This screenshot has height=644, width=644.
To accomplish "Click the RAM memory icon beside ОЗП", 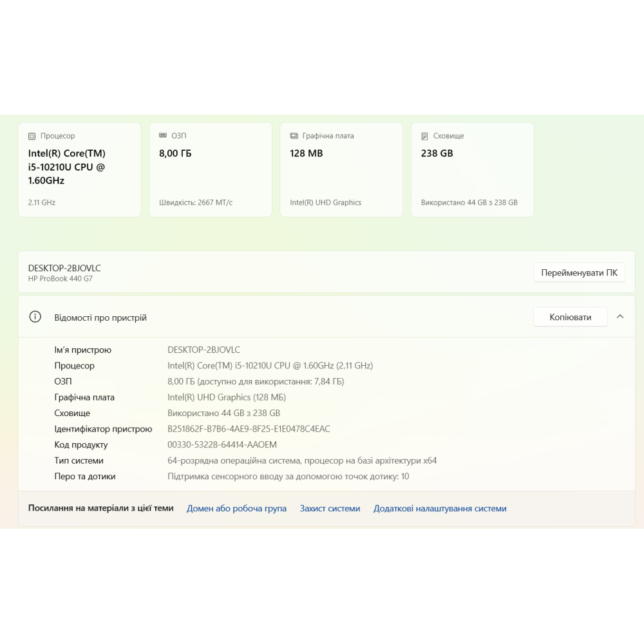I will 163,135.
